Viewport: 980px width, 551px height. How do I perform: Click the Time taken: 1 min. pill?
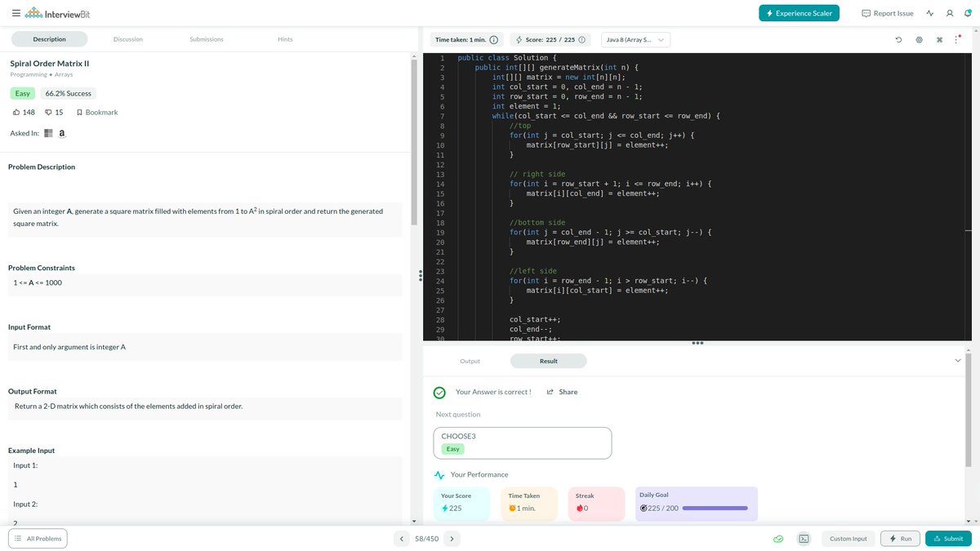(x=466, y=39)
